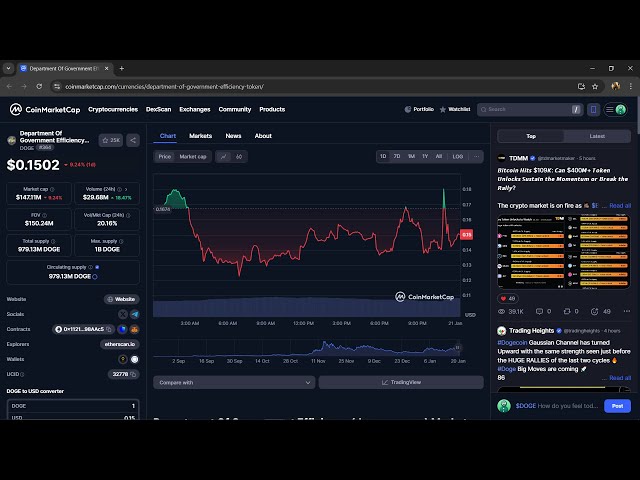Screen dimensions: 640x480
Task: Open the Markets tab
Action: (x=200, y=136)
